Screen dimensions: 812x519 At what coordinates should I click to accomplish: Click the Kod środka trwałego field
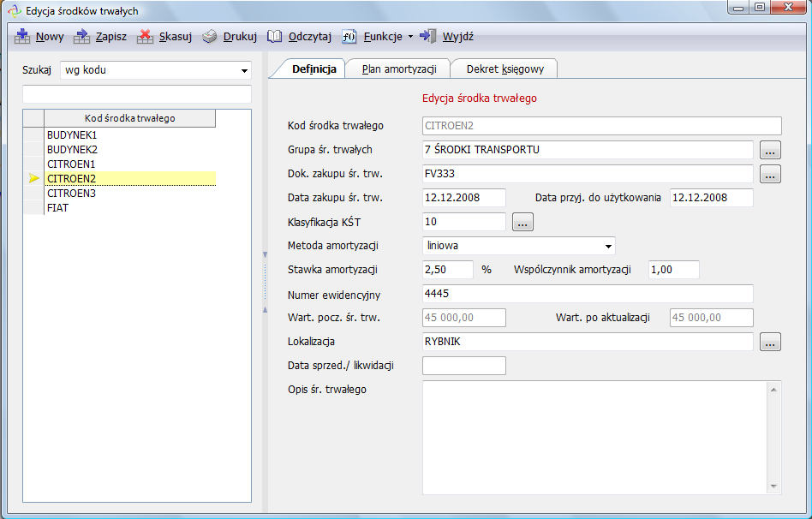(x=602, y=126)
